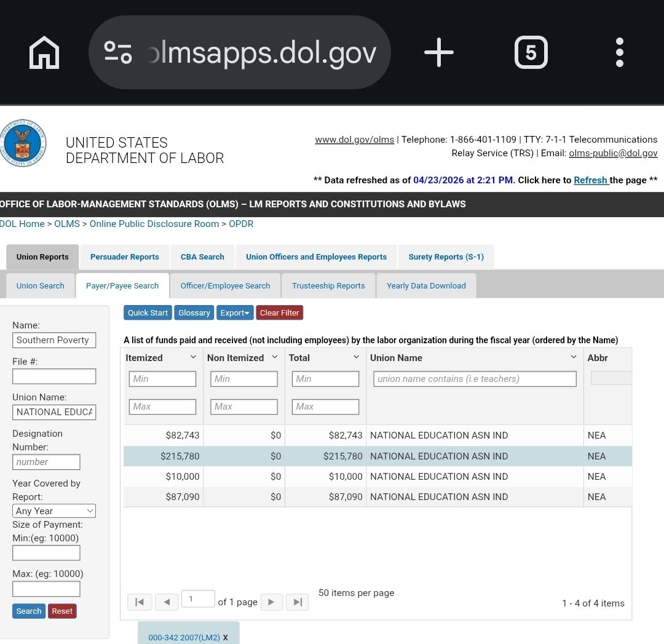The image size is (664, 644).
Task: Open site settings icon in address bar
Action: pos(117,52)
